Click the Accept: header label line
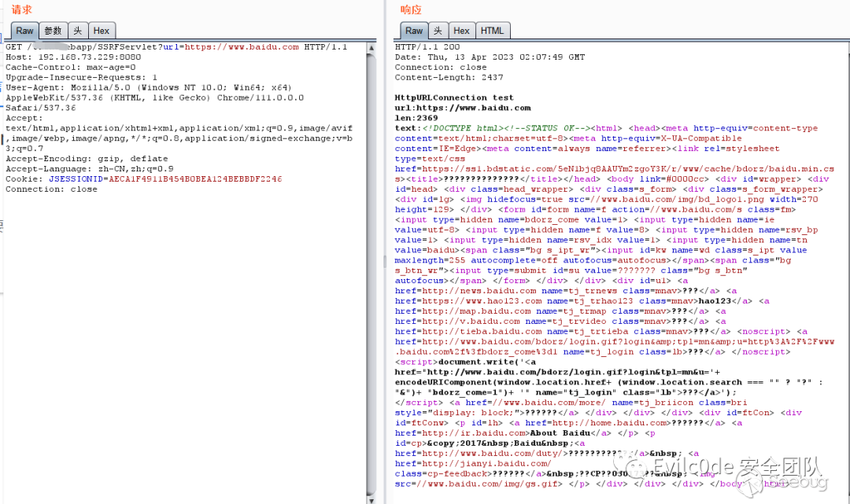The image size is (850, 504). coord(24,118)
